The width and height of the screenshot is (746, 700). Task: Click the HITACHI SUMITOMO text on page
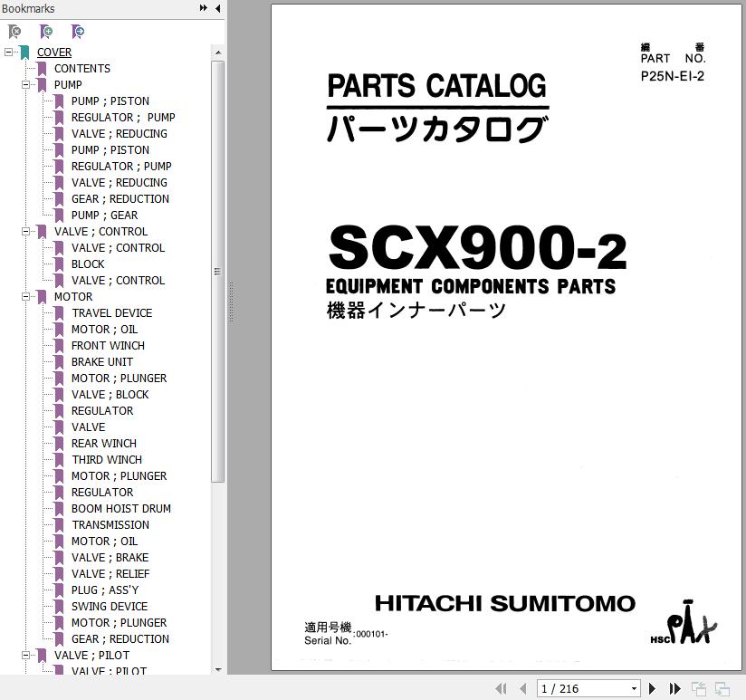tap(505, 603)
